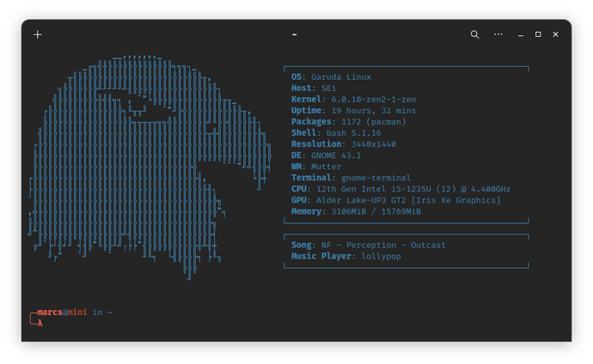Click the 'WM: Mutter' line
This screenshot has width=593, height=364.
coord(315,167)
